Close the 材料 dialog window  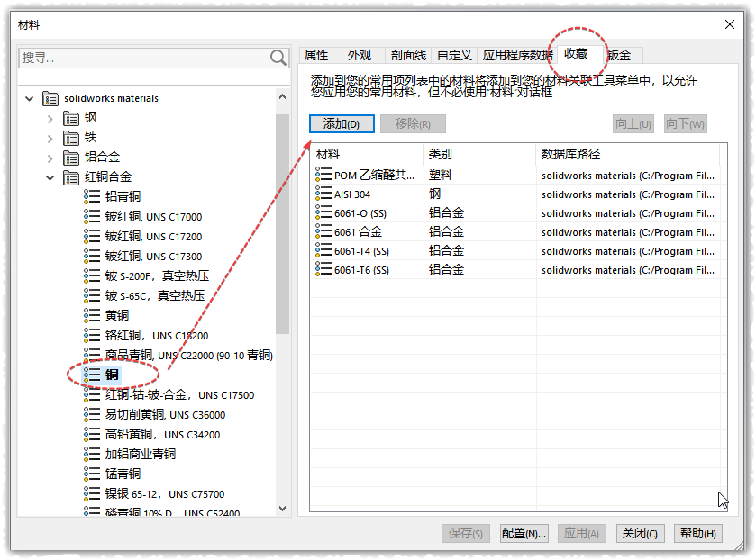pos(730,24)
